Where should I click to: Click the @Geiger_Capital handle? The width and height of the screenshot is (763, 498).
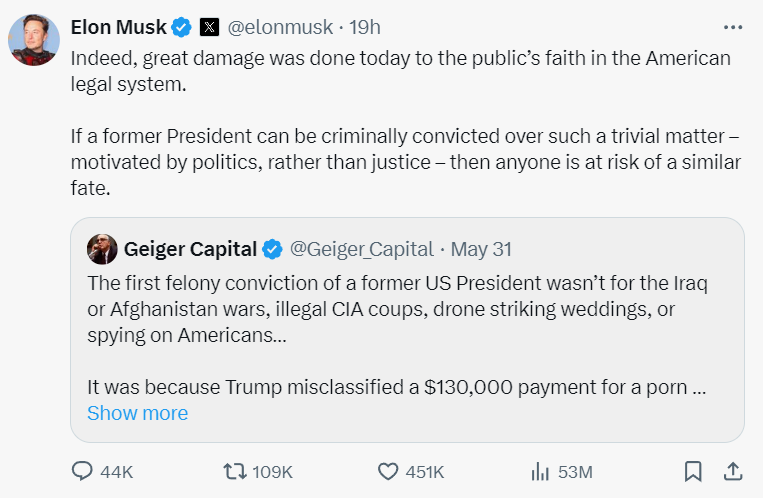tap(362, 249)
